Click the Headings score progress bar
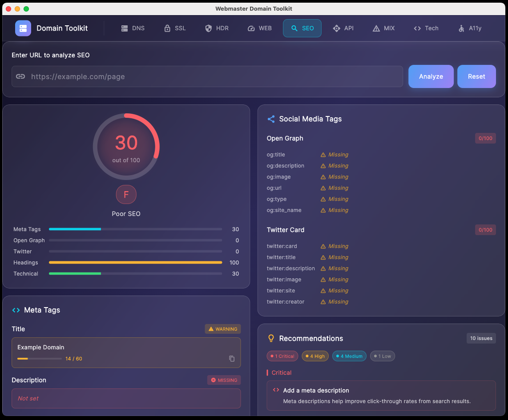Screen dimensions: 508x420 pos(135,263)
